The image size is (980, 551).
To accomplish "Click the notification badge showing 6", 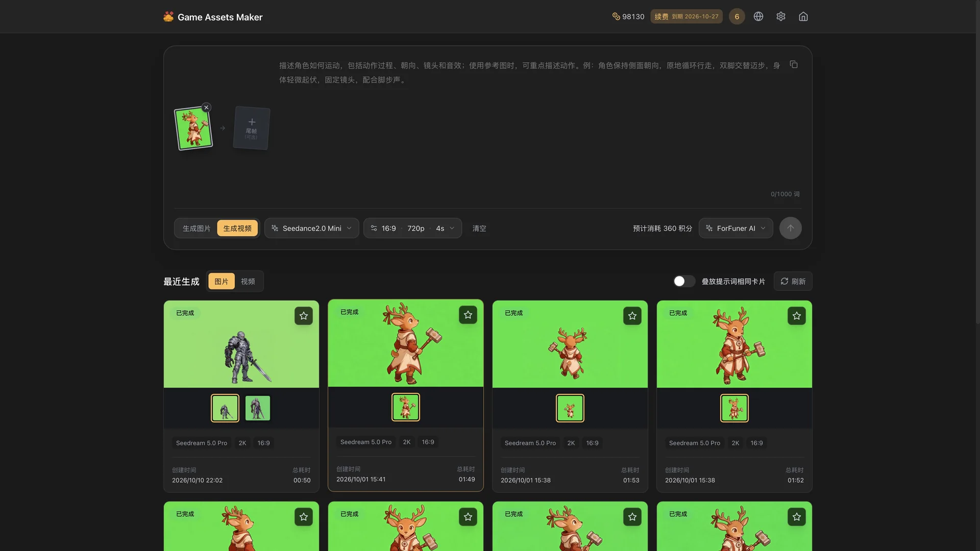I will 737,16.
